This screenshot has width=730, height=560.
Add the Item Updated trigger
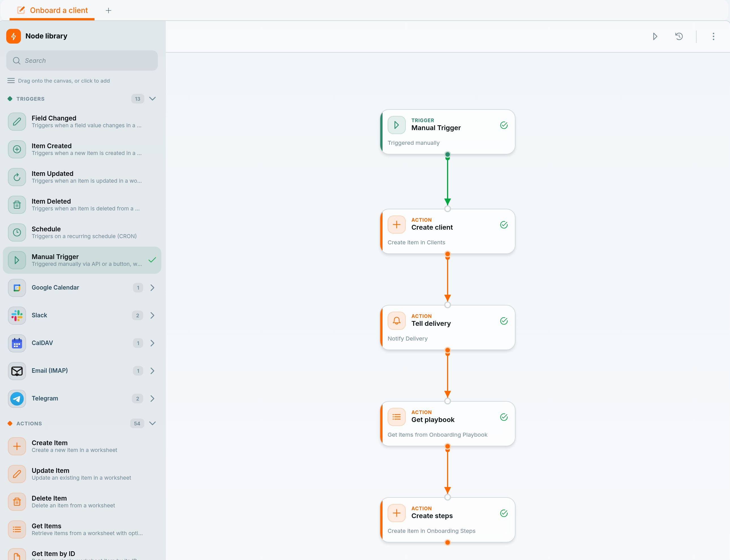point(82,177)
